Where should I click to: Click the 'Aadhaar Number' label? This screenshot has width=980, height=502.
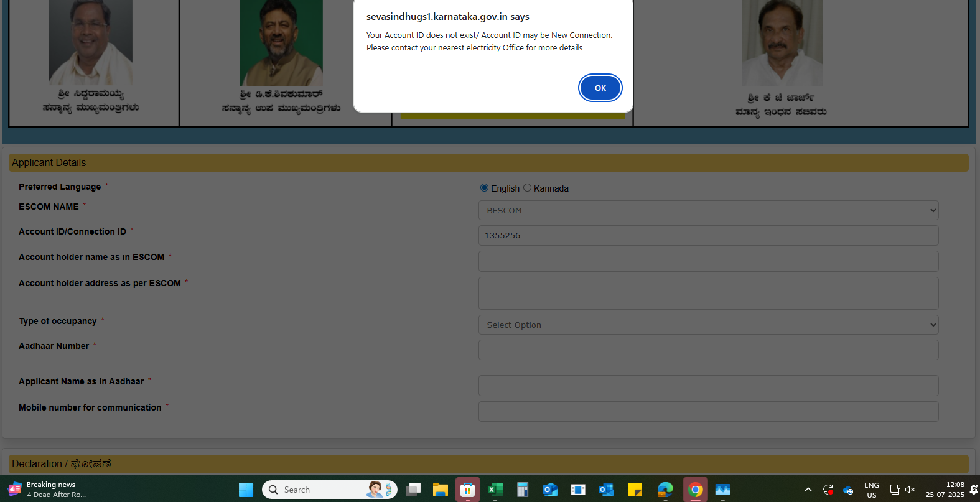click(x=54, y=346)
